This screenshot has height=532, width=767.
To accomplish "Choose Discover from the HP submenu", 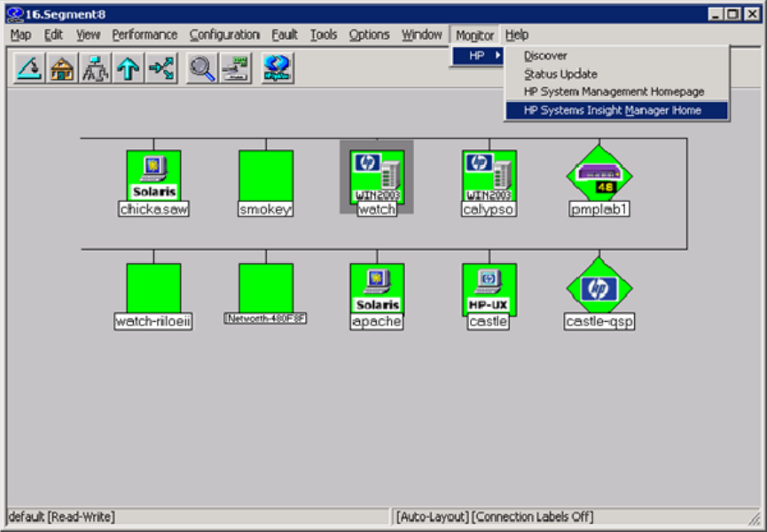I will pos(616,56).
